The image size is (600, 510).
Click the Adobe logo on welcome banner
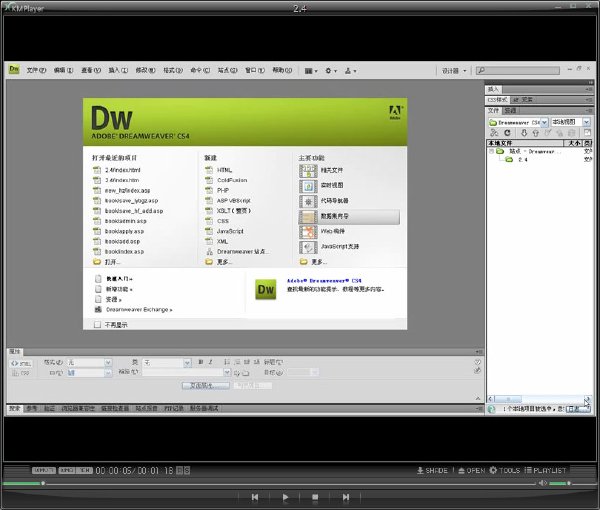[x=395, y=112]
